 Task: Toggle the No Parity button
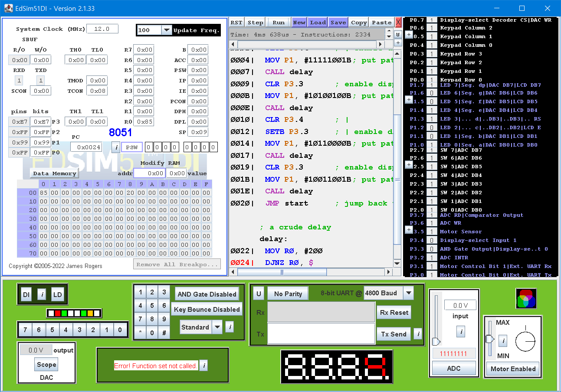[x=288, y=294]
